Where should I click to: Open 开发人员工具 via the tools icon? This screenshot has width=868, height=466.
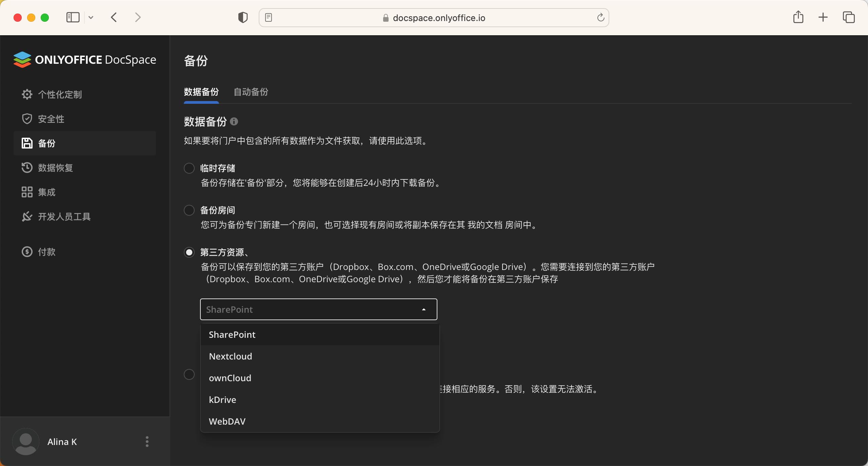[x=27, y=217]
